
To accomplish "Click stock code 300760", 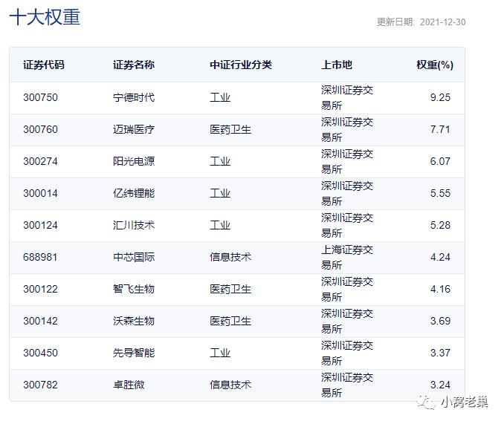I will point(40,129).
